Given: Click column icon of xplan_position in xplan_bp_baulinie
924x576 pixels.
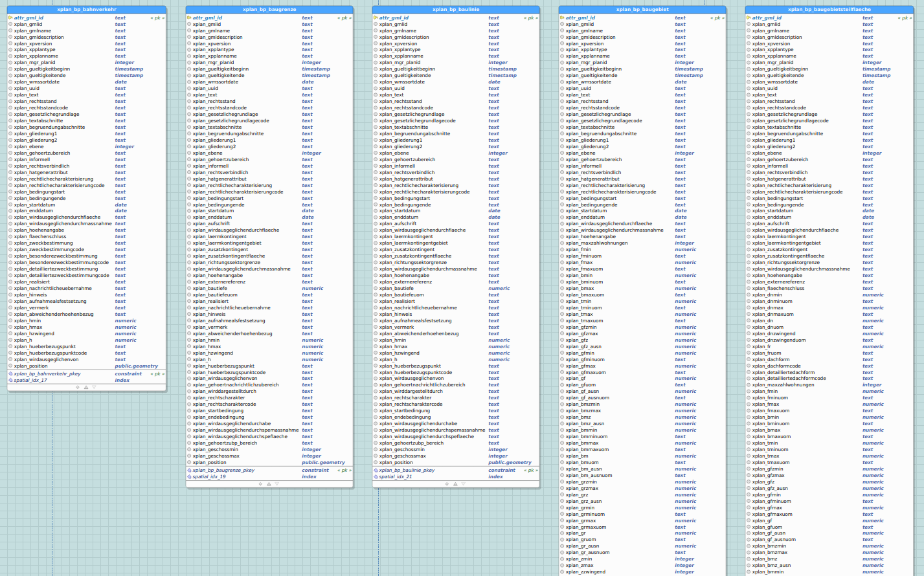Looking at the screenshot, I should pos(376,463).
